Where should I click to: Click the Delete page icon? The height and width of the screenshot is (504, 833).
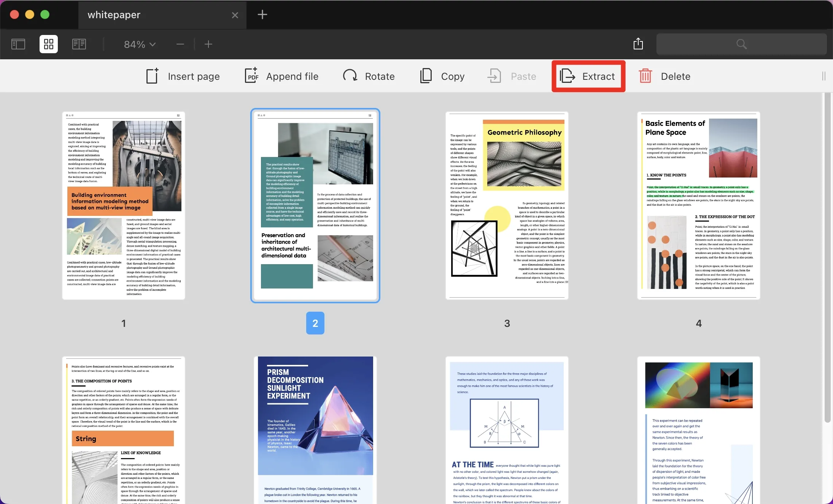point(645,76)
